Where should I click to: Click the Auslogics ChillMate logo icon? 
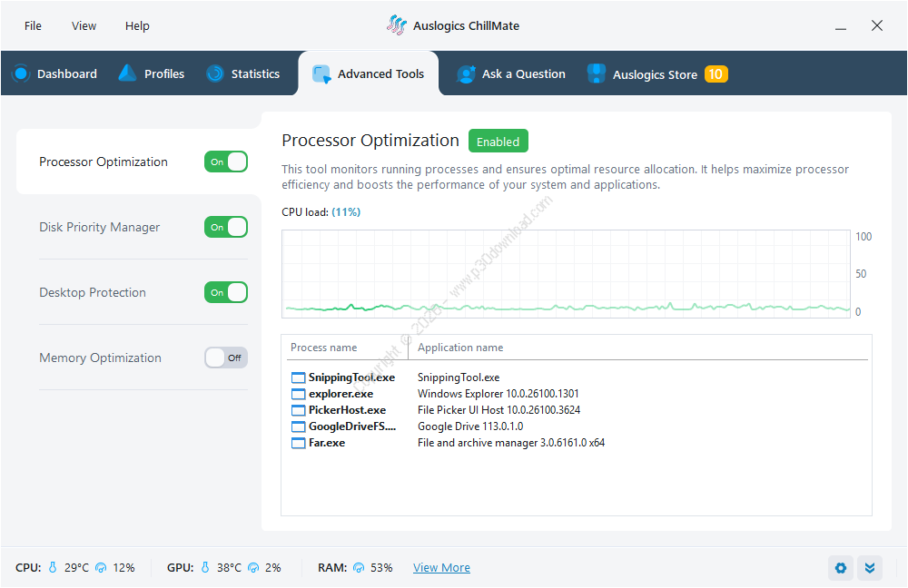pyautogui.click(x=397, y=24)
